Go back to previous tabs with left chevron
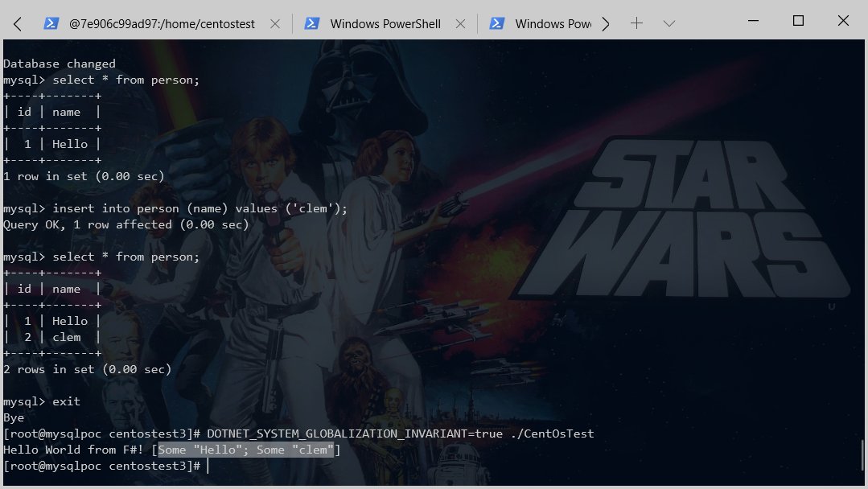The image size is (868, 489). [x=18, y=24]
